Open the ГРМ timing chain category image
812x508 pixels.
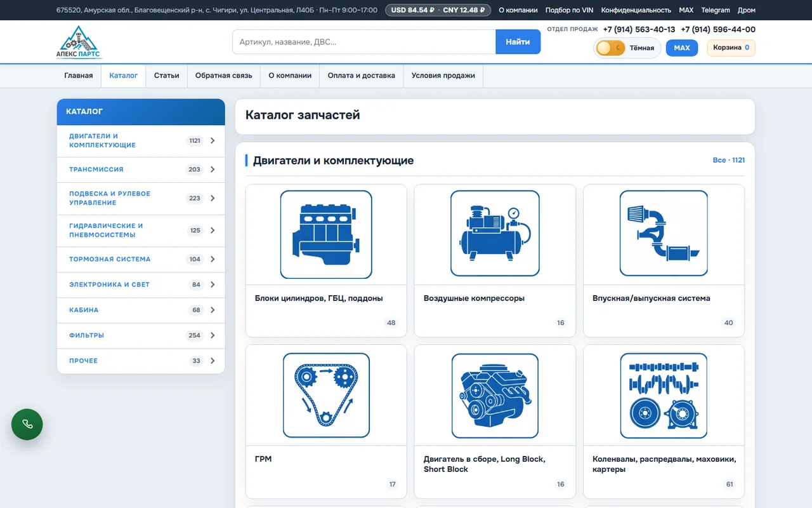pos(326,395)
